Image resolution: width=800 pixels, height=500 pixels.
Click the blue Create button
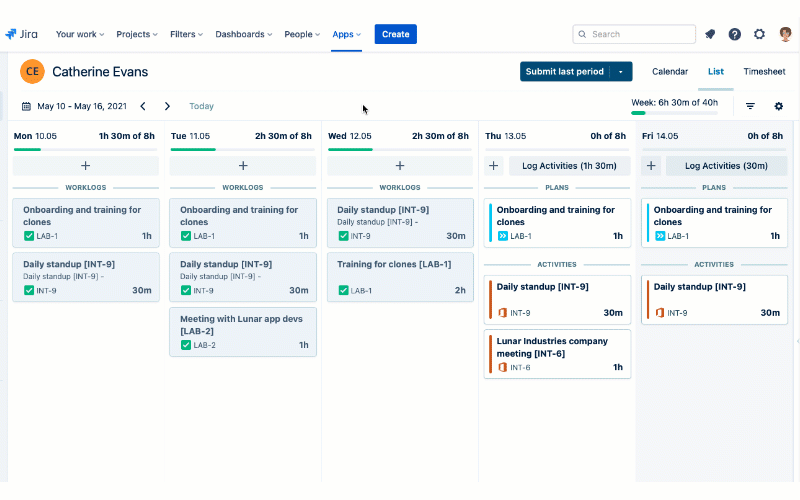[x=395, y=34]
